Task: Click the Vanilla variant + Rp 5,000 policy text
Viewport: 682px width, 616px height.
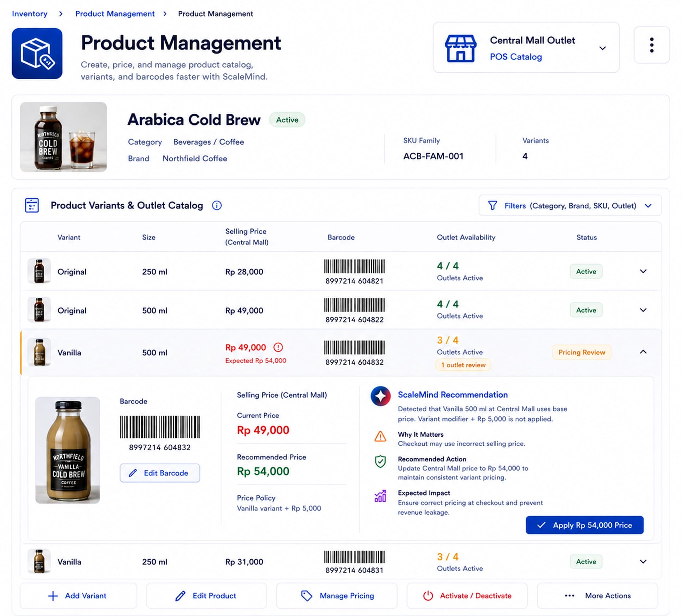Action: point(279,508)
